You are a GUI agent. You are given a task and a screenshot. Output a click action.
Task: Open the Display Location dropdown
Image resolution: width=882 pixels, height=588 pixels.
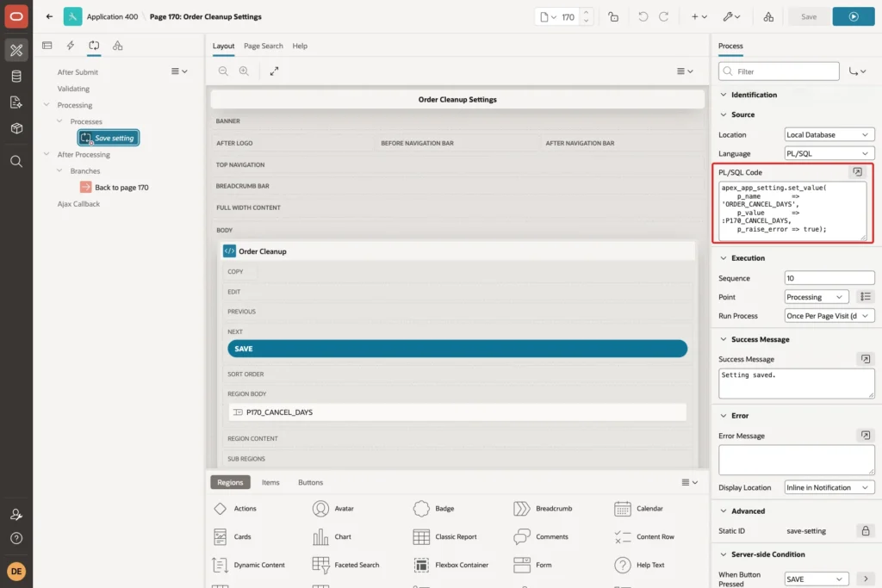(829, 487)
